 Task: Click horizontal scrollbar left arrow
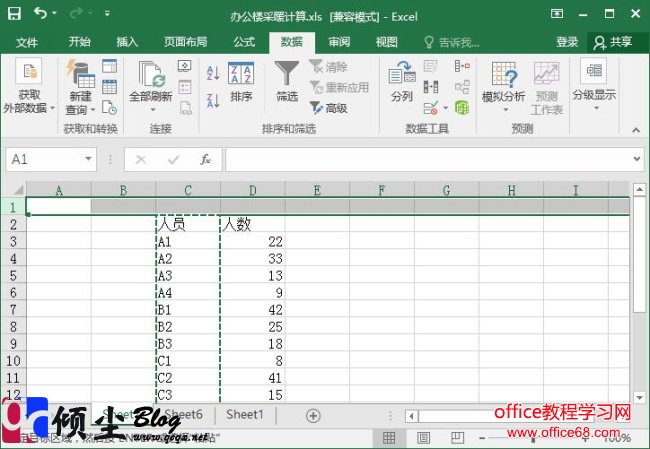(x=412, y=416)
